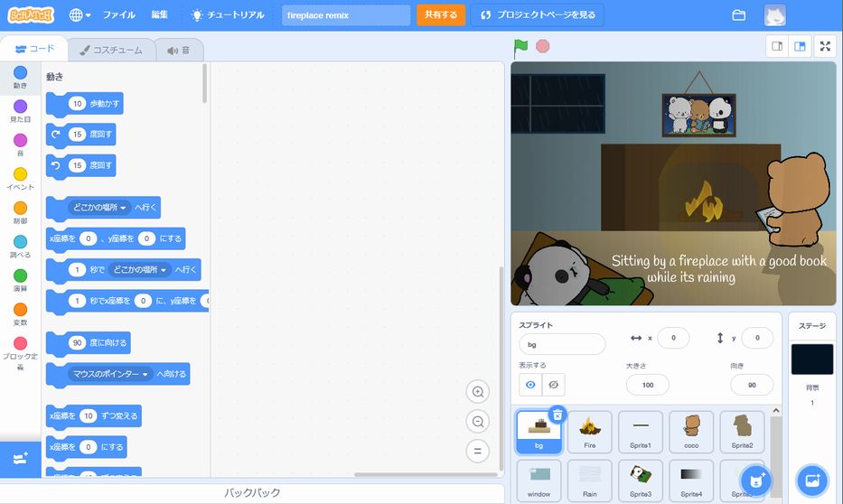The height and width of the screenshot is (504, 843).
Task: Zoom in the code workspace
Action: pyautogui.click(x=477, y=392)
